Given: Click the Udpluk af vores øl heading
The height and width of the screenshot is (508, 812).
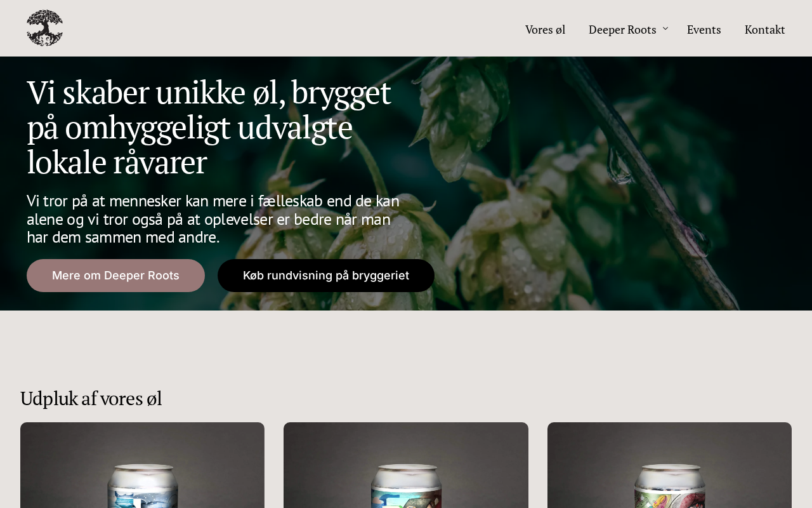Looking at the screenshot, I should [x=91, y=399].
